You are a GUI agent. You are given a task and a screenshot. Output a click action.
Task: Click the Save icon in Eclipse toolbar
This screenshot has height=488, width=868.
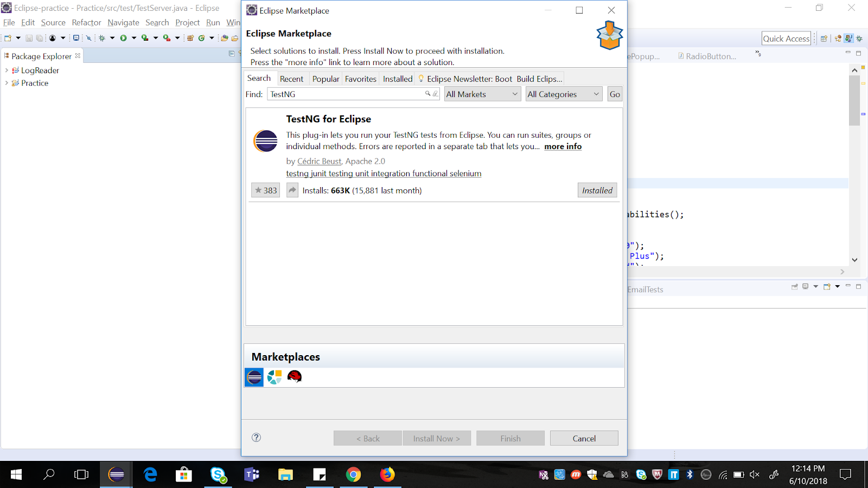(x=29, y=38)
